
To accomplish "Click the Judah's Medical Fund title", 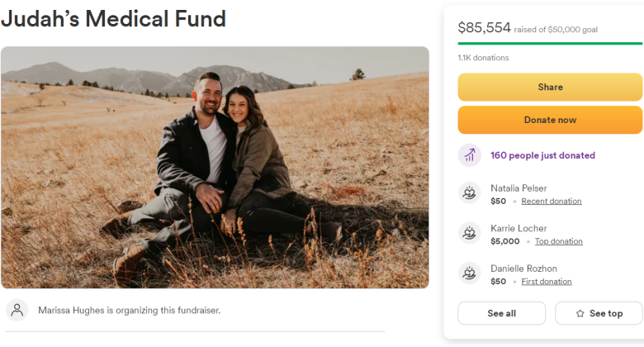I will [x=113, y=19].
